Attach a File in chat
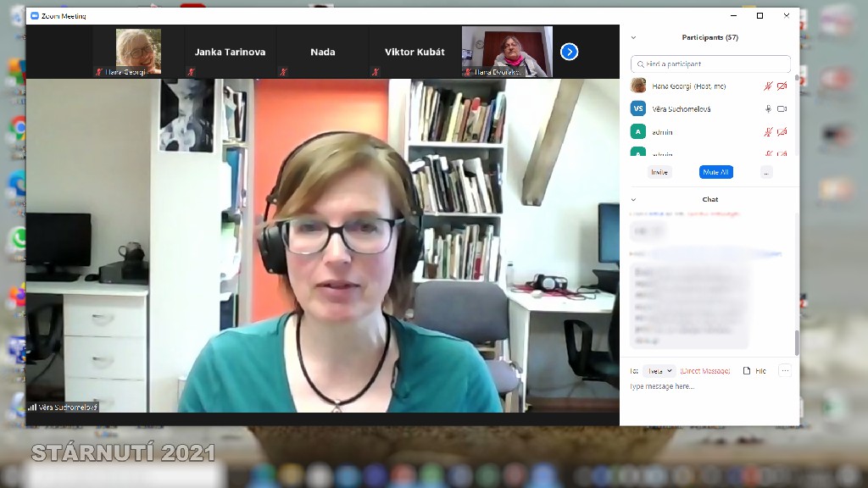Image resolution: width=868 pixels, height=488 pixels. (754, 371)
